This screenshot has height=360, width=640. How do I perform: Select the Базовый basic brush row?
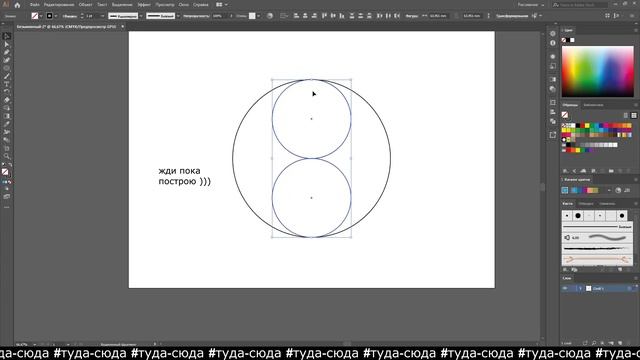coord(597,227)
